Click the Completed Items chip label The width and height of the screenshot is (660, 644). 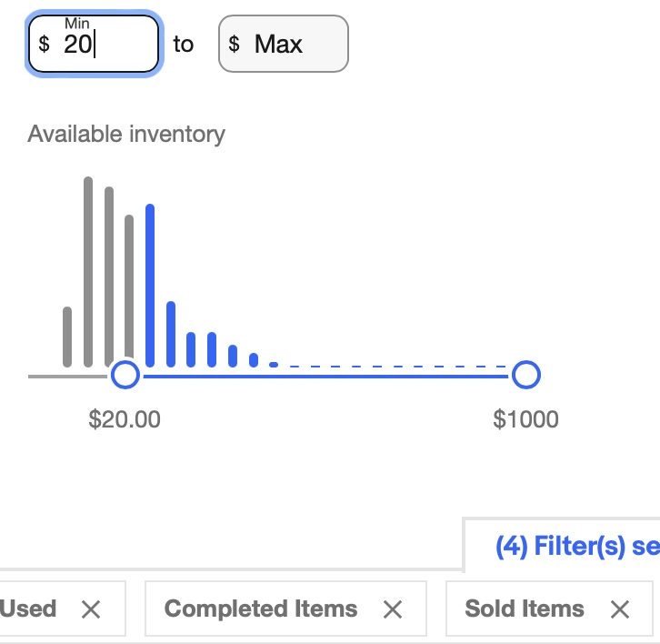[261, 609]
